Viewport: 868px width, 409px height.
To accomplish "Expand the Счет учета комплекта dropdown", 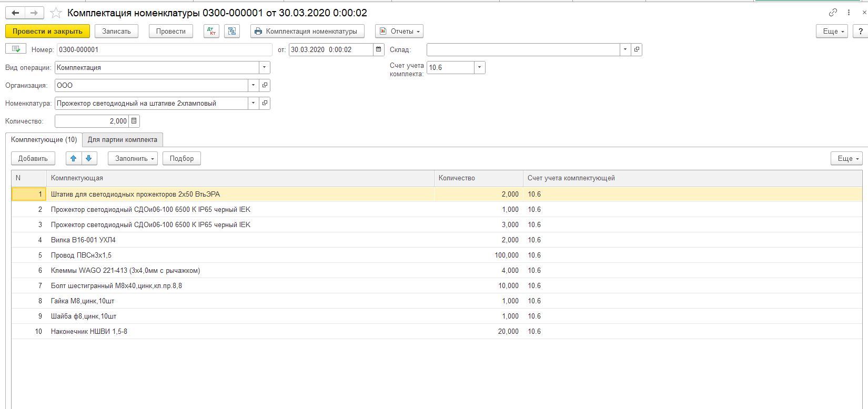I will [479, 67].
